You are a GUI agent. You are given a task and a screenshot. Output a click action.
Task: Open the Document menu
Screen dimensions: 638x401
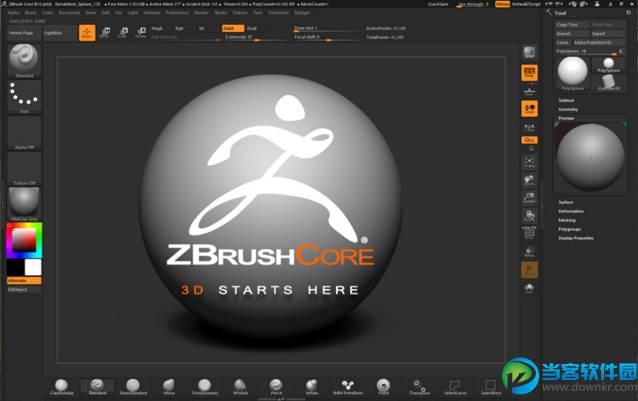pos(69,13)
